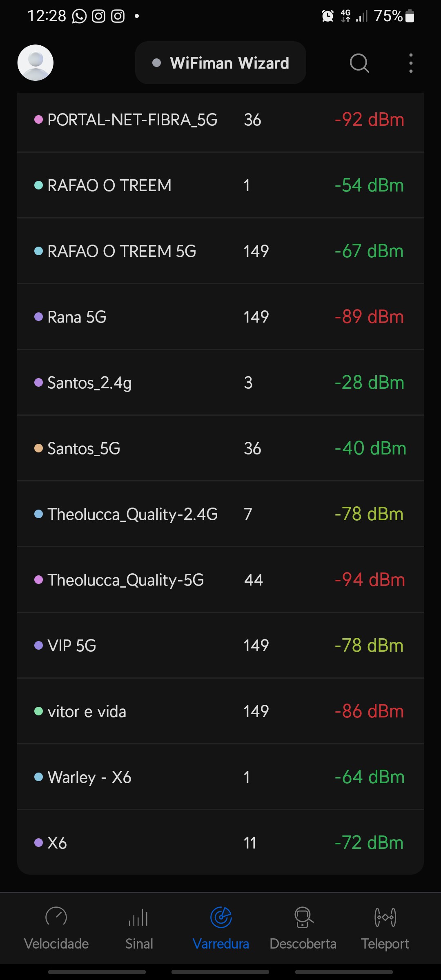Tap the WiFiman Wizard status pill
Image resolution: width=441 pixels, height=980 pixels.
(x=220, y=63)
